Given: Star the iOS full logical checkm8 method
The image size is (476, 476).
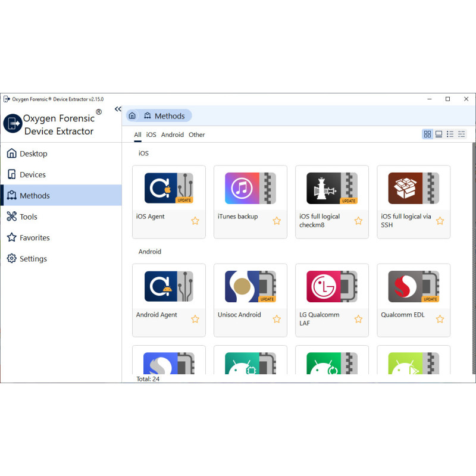Looking at the screenshot, I should (x=358, y=221).
